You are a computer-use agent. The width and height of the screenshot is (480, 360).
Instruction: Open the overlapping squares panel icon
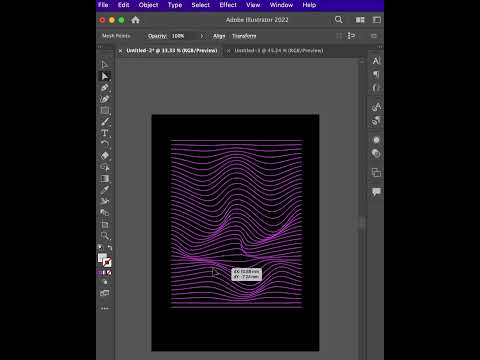(376, 172)
